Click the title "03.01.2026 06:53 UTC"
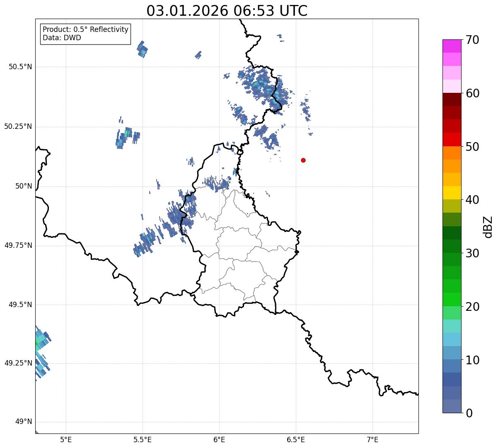The width and height of the screenshot is (498, 448). coord(227,11)
